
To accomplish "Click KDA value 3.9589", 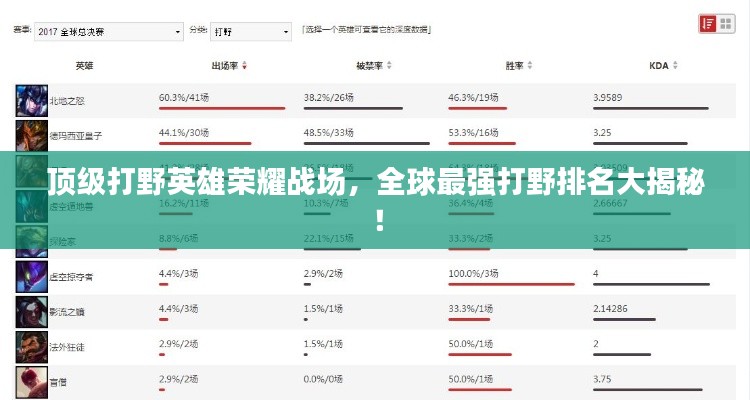I will point(607,98).
